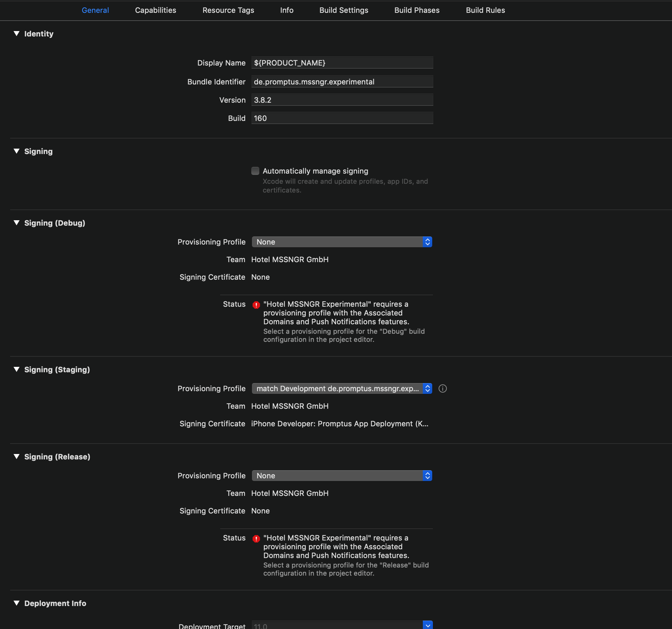Open Staging Provisioning Profile dropdown
The image size is (672, 629).
[x=342, y=388]
